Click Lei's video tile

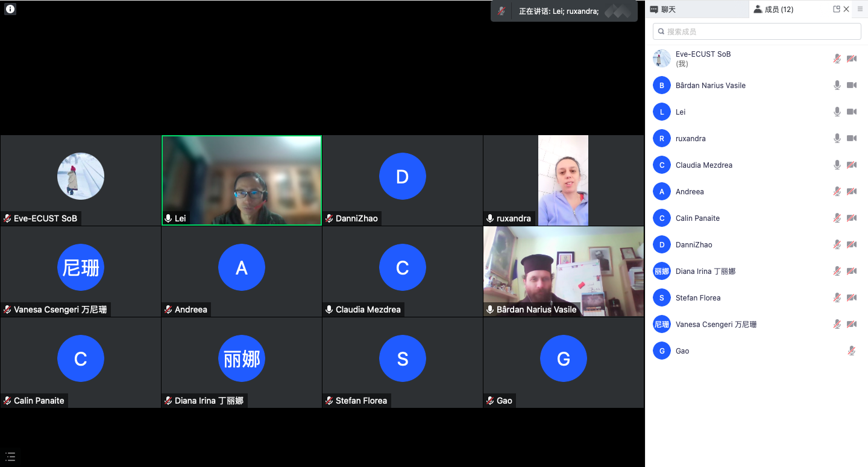[x=242, y=180]
